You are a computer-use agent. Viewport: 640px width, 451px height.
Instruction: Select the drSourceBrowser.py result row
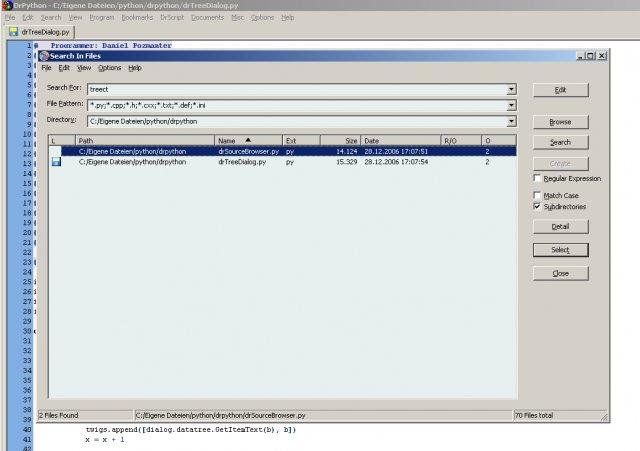pos(282,151)
